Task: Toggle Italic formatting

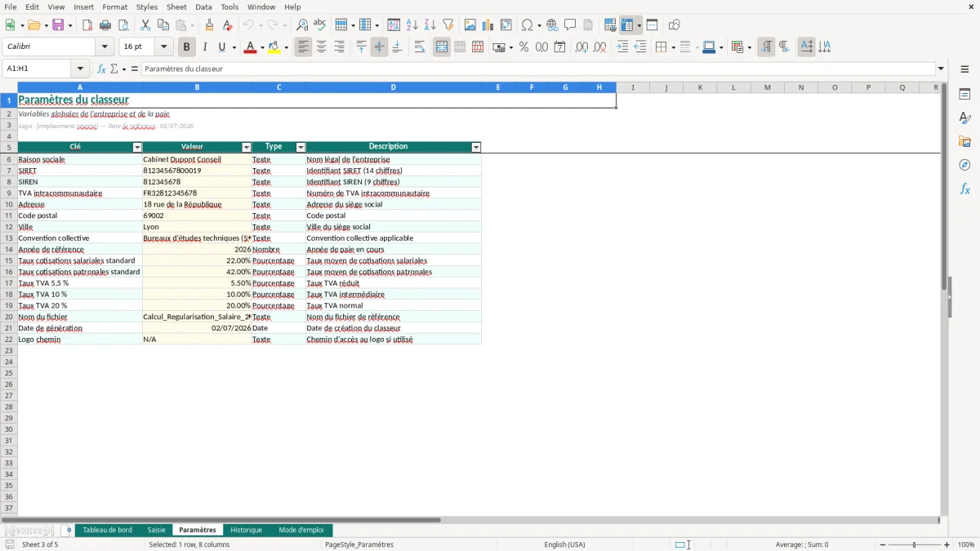Action: coord(204,47)
